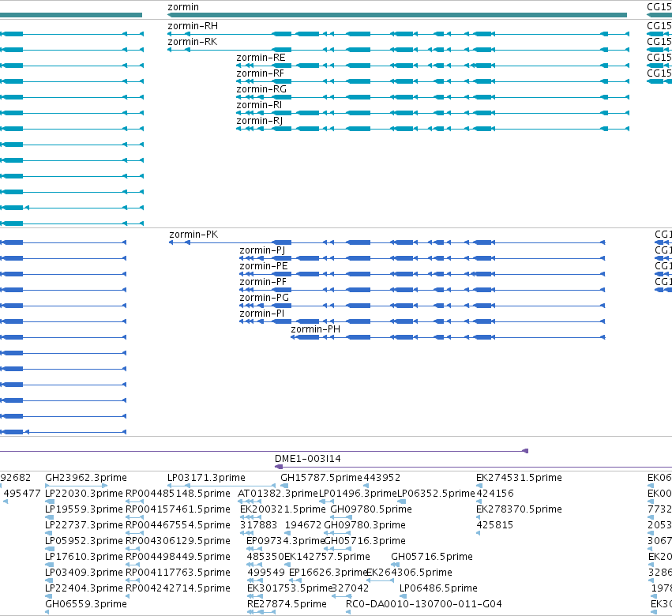Image resolution: width=672 pixels, height=616 pixels.
Task: Click the zormin gene span bar
Action: (x=397, y=15)
